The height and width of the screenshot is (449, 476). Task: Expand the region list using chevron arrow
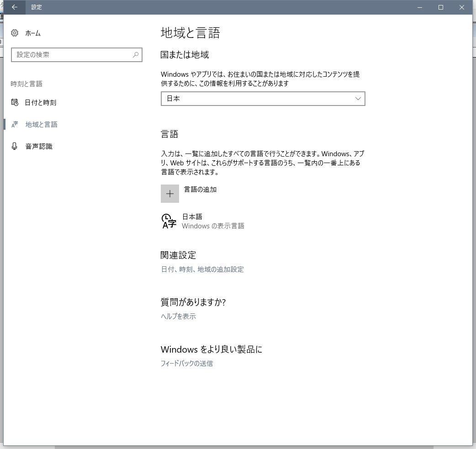tap(358, 99)
